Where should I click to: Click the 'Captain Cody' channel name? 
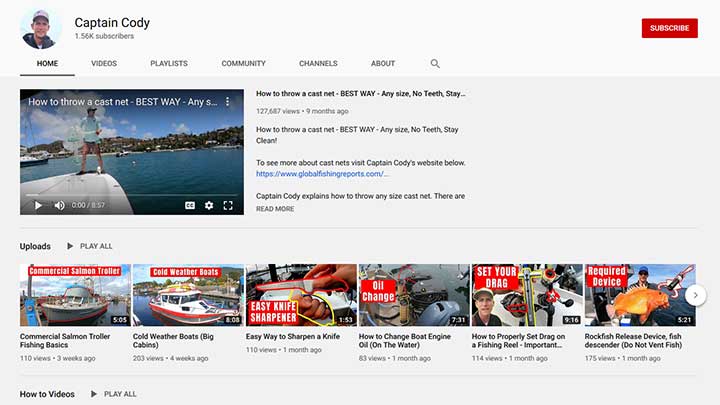[x=112, y=22]
